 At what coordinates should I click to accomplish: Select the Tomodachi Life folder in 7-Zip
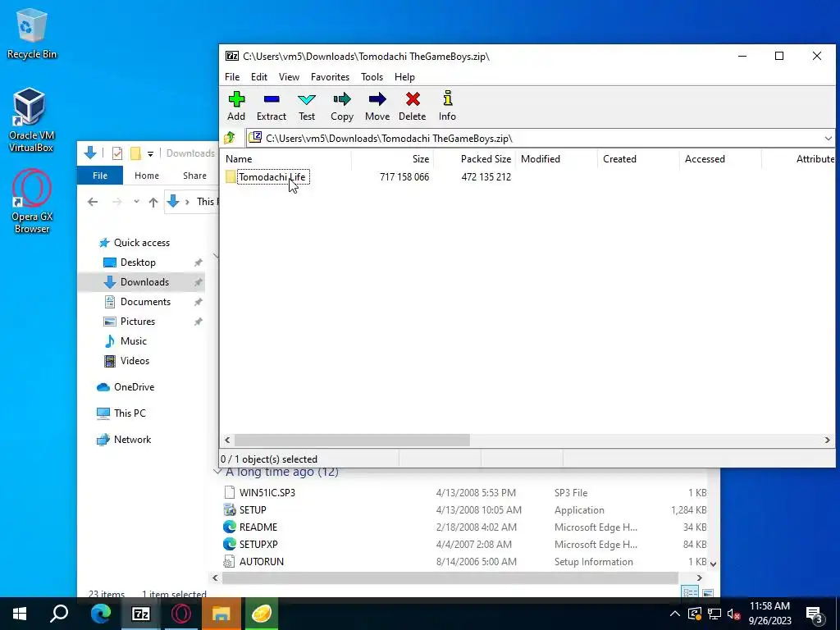pyautogui.click(x=267, y=177)
